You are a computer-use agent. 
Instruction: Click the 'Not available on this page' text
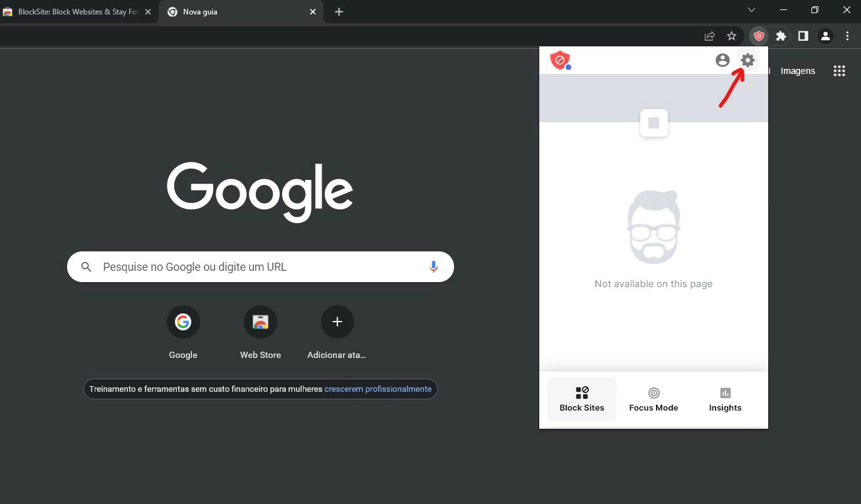pyautogui.click(x=653, y=283)
